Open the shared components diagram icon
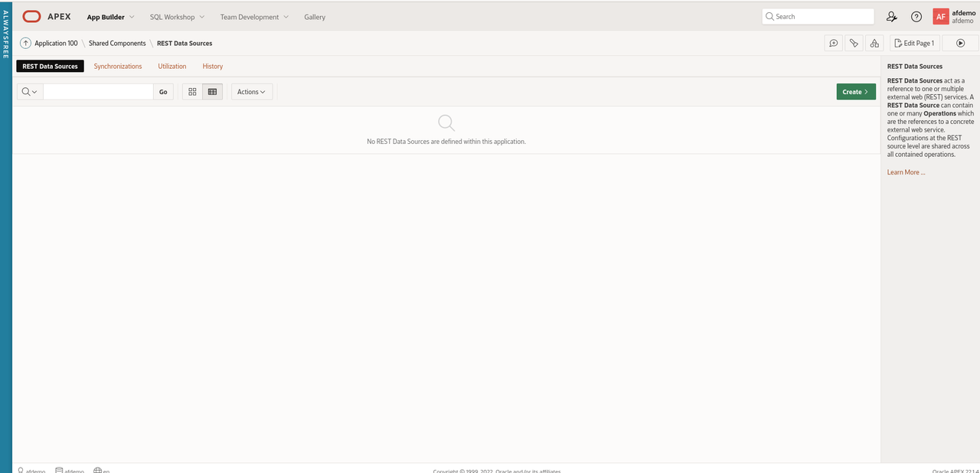980x473 pixels. (x=874, y=43)
